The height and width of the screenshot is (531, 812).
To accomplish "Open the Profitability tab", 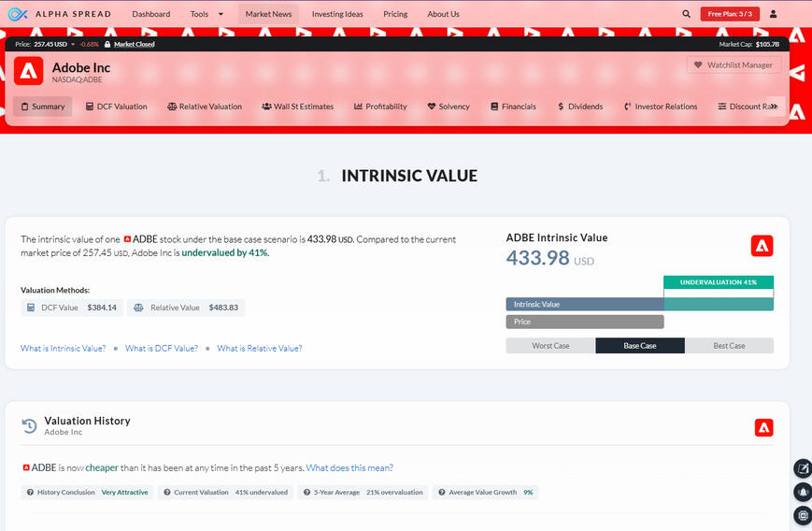I will click(x=380, y=107).
